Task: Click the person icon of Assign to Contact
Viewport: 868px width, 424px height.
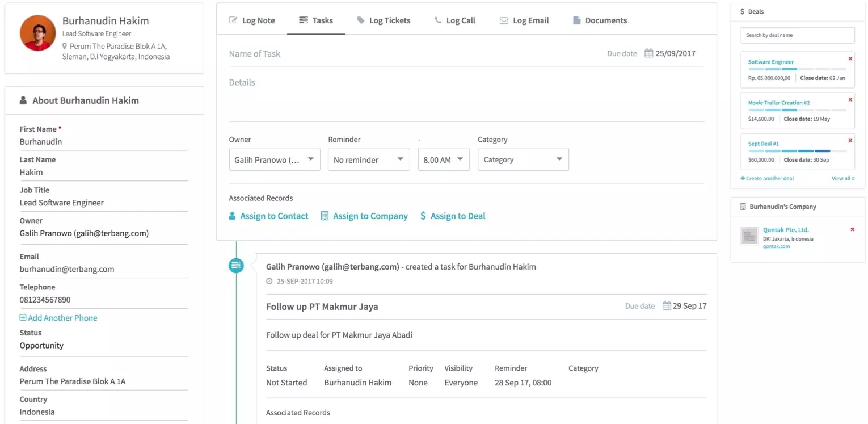Action: click(233, 216)
